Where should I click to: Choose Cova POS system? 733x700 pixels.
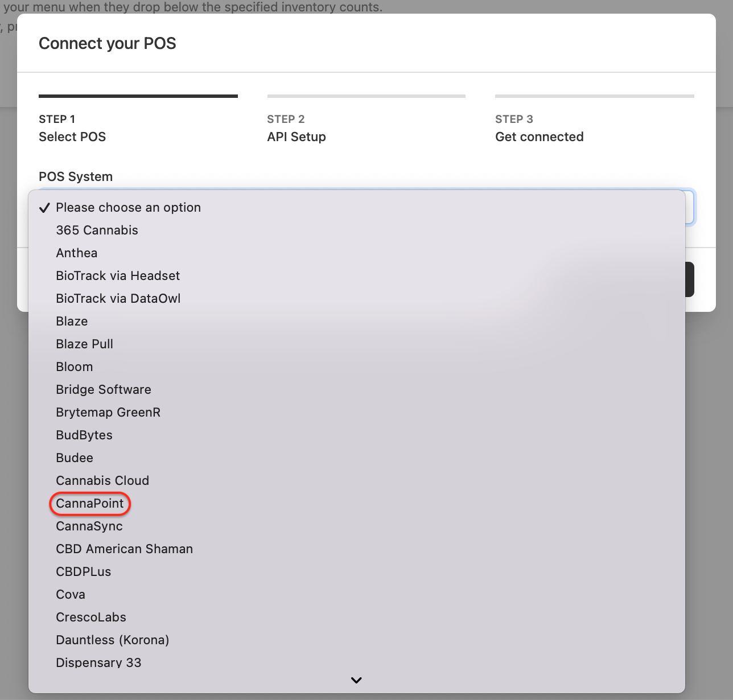pyautogui.click(x=356, y=594)
